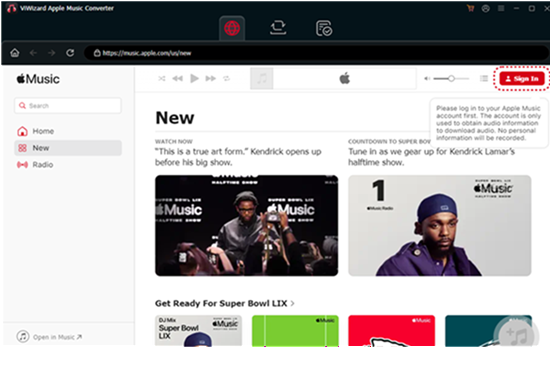This screenshot has width=550, height=376.
Task: Open the hamburger menu in title bar
Action: point(501,8)
